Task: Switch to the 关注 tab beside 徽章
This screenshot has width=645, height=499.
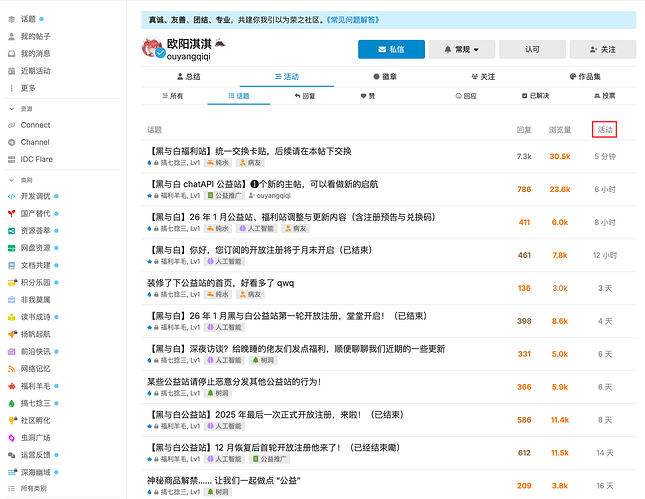Action: click(x=483, y=77)
